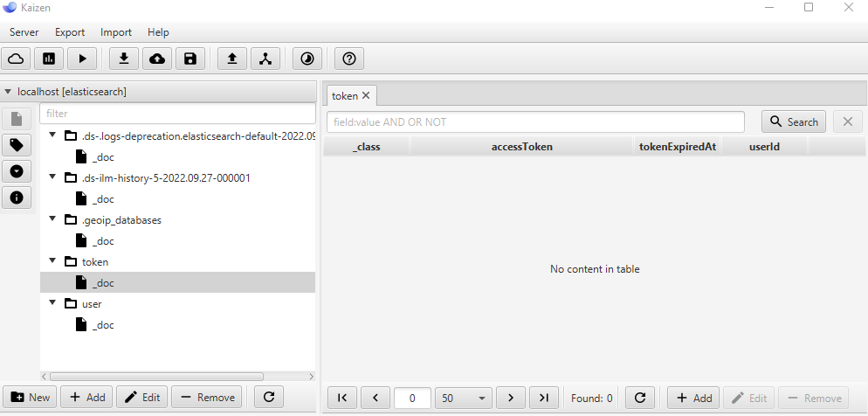Screen dimensions: 868x416
Task: Collapse the localhost [elasticsearch] panel
Action: [8, 92]
